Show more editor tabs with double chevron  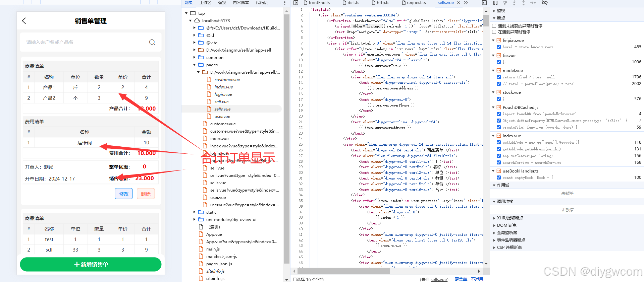[x=466, y=3]
